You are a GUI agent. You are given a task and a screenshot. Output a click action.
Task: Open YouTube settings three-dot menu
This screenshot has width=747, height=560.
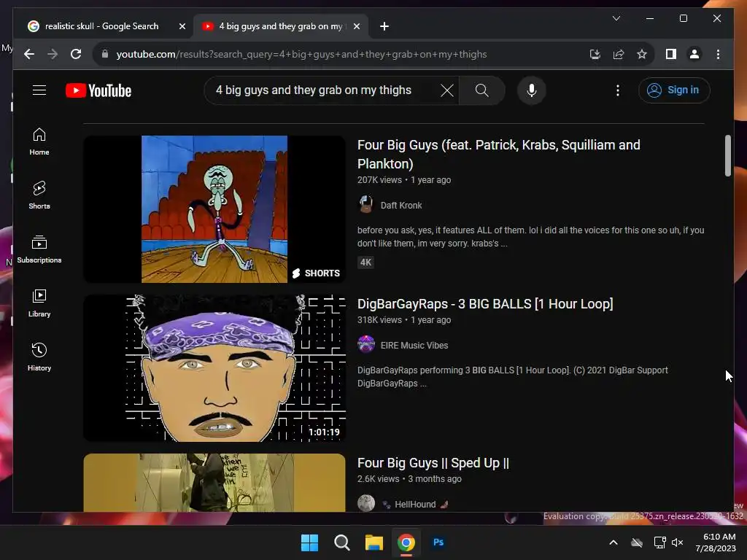617,90
